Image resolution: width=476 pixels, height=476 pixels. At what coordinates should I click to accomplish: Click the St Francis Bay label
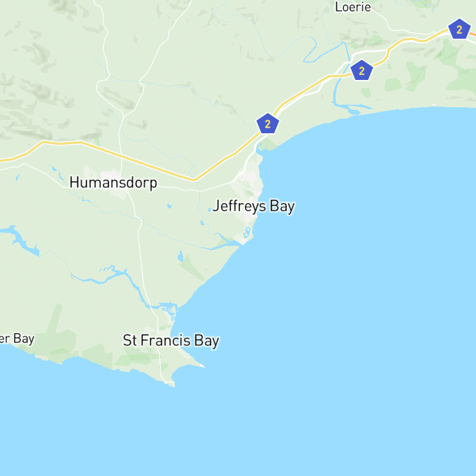pyautogui.click(x=171, y=341)
